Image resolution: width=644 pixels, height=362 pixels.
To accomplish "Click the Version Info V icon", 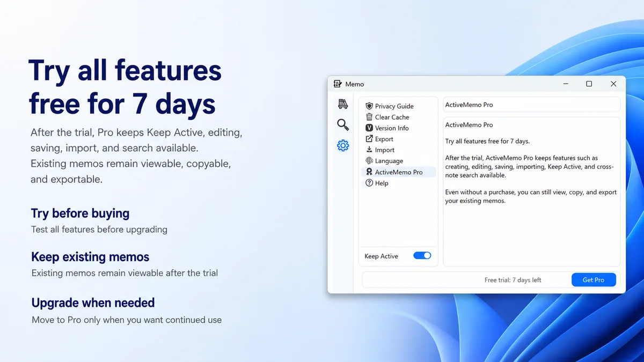I will (x=369, y=128).
